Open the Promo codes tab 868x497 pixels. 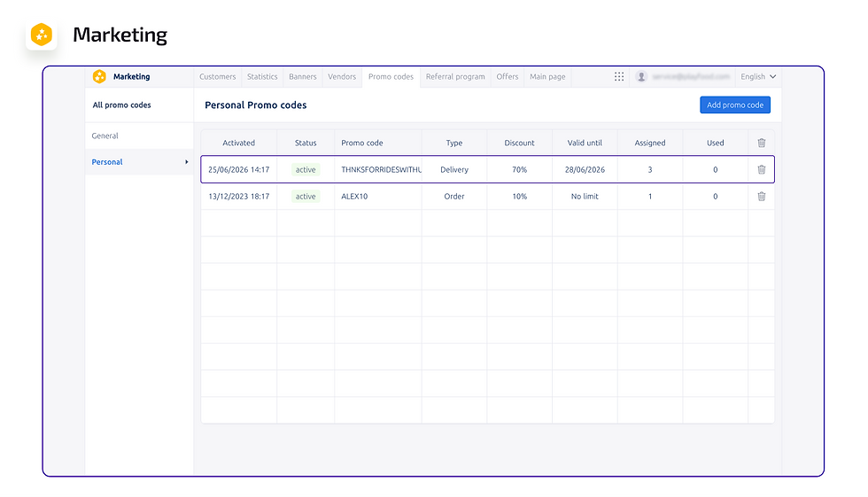click(x=391, y=76)
